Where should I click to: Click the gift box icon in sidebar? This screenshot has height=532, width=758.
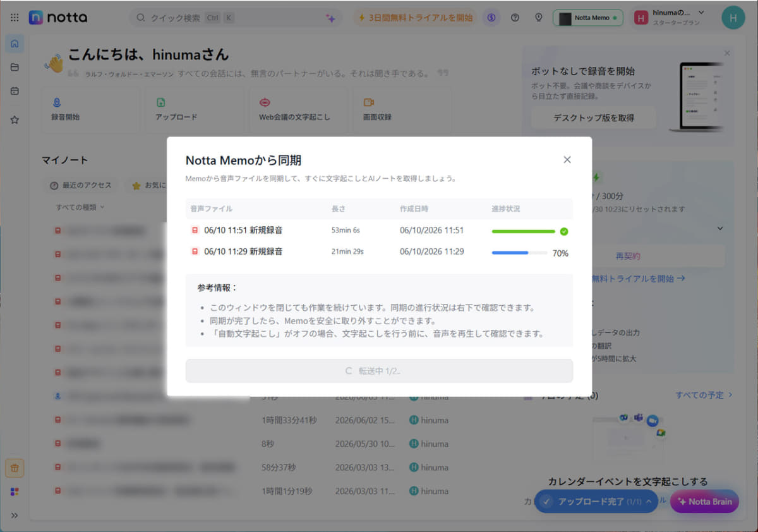tap(15, 468)
